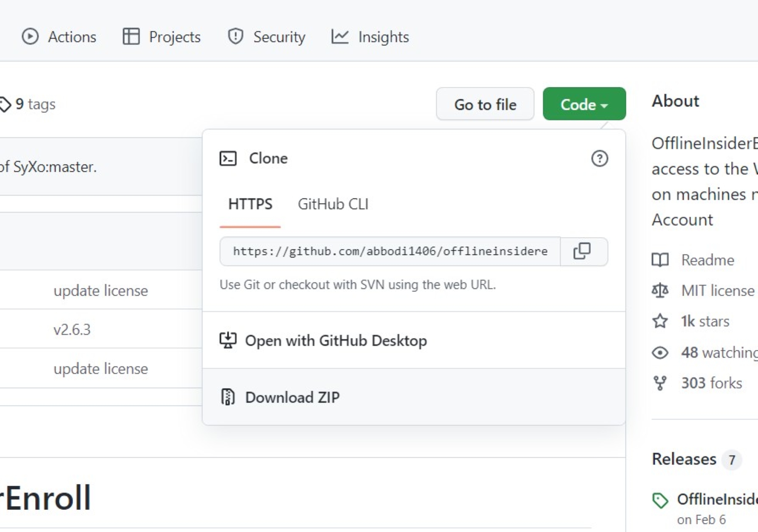
Task: Choose Download ZIP
Action: [414, 397]
